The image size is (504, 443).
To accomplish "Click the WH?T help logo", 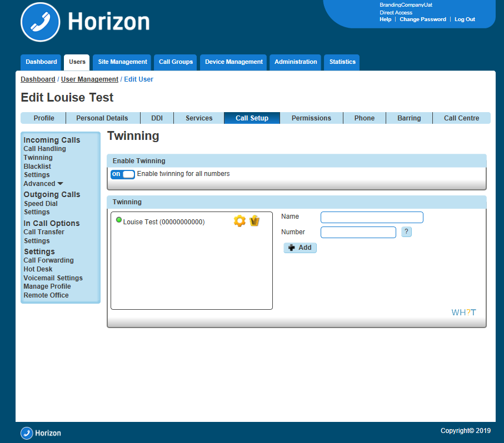I will coord(463,313).
